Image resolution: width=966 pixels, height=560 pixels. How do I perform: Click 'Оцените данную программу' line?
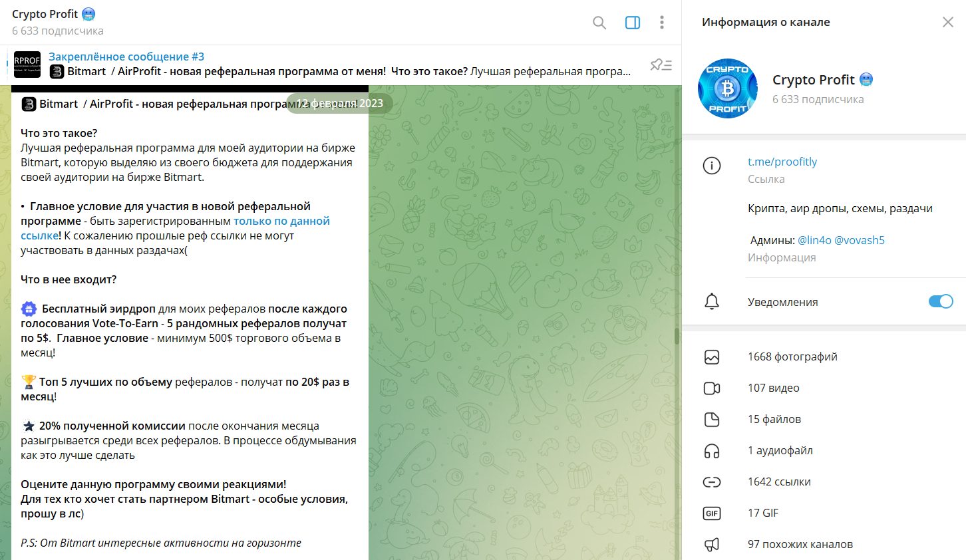click(154, 484)
